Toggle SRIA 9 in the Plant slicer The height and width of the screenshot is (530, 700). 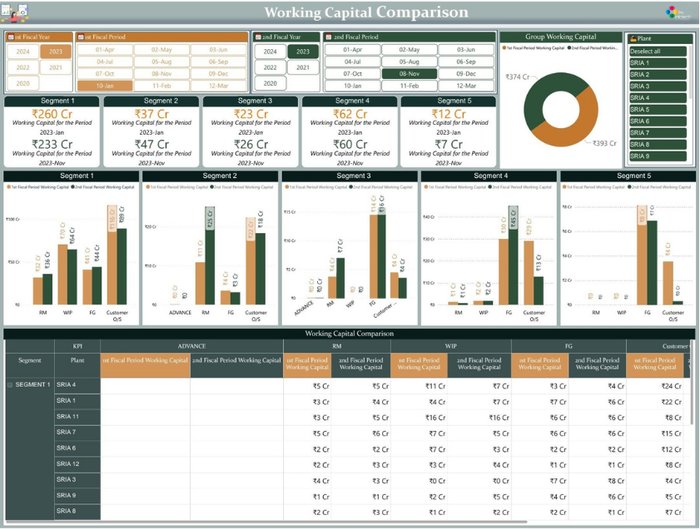[658, 156]
